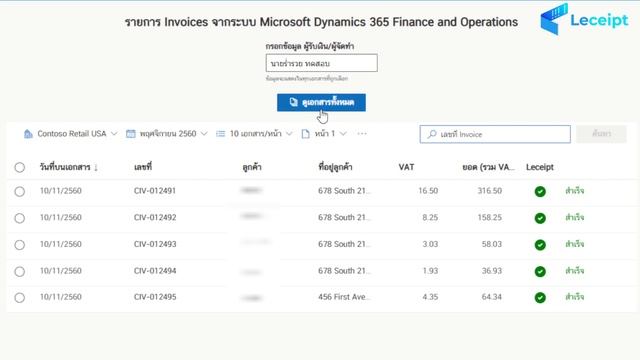Click the VAT column header
This screenshot has width=640, height=360.
click(406, 167)
